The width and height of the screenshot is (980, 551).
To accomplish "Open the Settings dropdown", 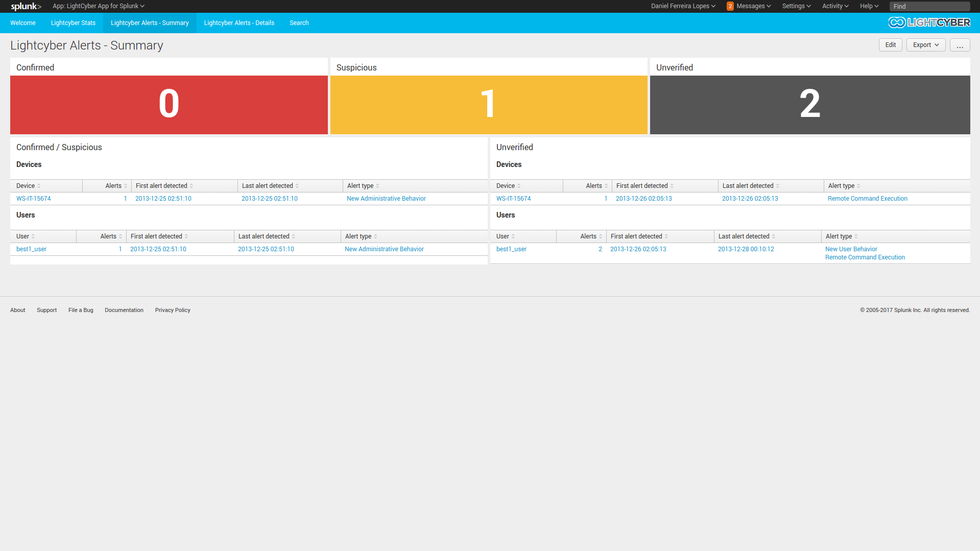I will click(796, 6).
